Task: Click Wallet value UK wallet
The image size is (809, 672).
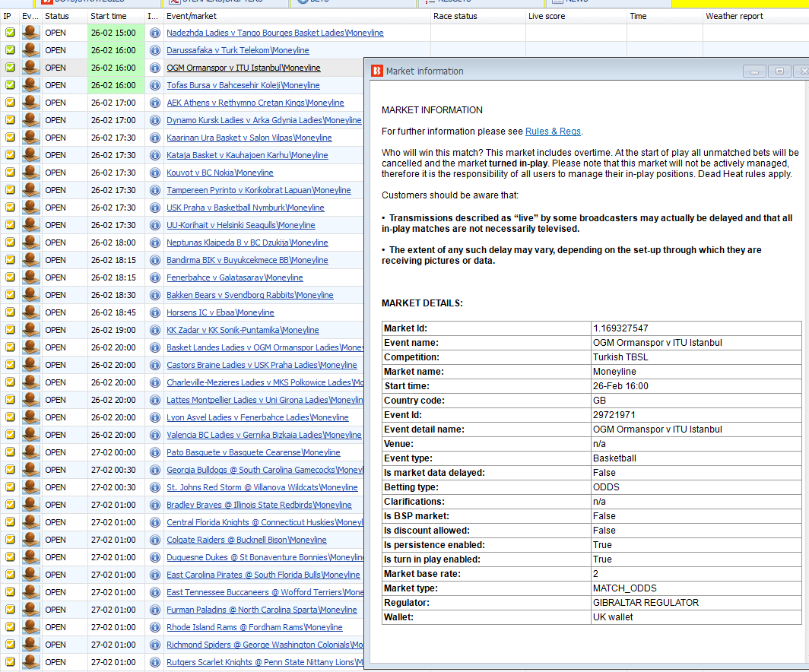Action: pos(613,617)
